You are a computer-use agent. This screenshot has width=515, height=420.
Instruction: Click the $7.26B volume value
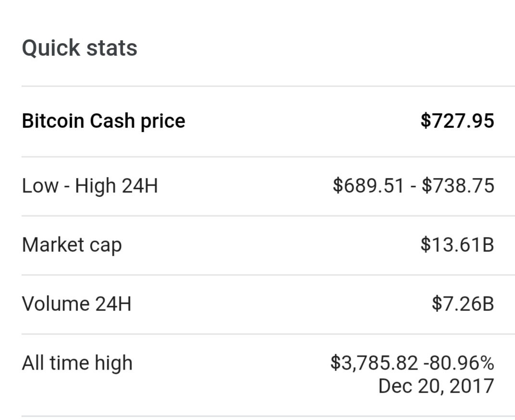[463, 304]
